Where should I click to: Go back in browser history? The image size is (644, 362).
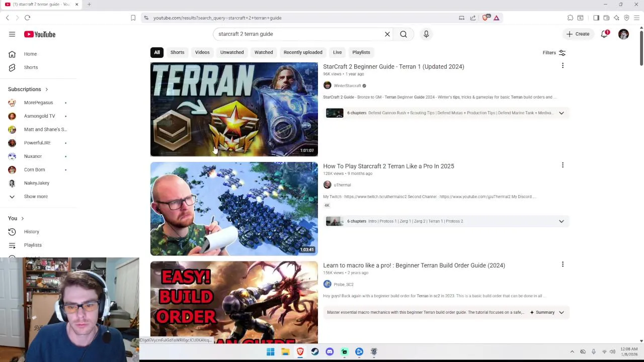[7, 18]
